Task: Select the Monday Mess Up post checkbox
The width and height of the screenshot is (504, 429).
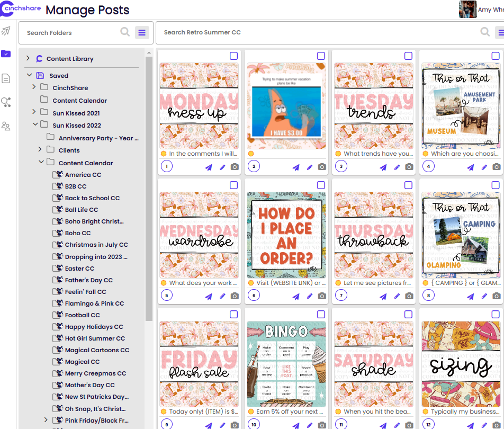Action: pyautogui.click(x=233, y=56)
